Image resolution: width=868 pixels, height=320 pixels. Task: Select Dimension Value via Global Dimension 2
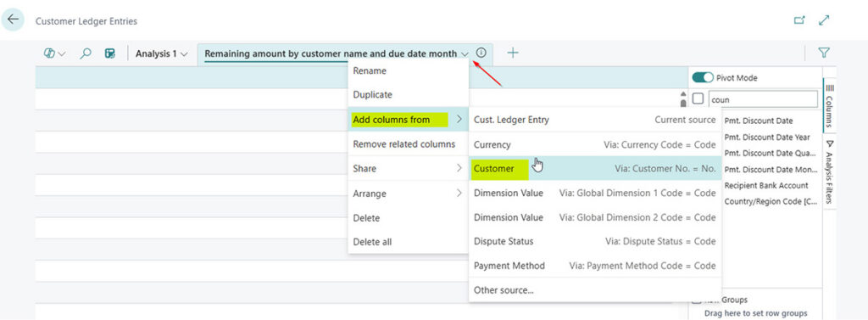coord(595,217)
